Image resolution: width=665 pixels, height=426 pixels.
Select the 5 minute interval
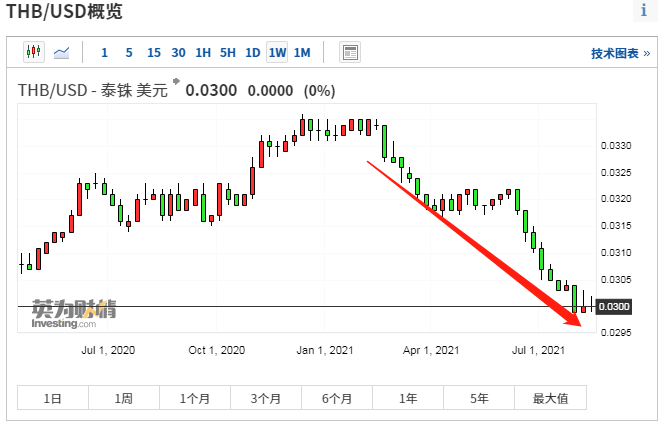129,53
